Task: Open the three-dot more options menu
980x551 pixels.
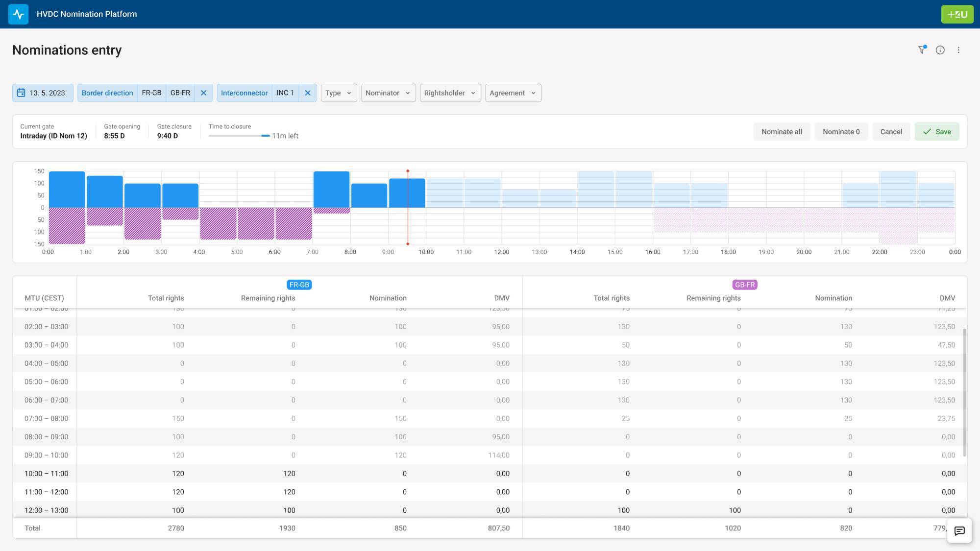Action: click(x=958, y=50)
